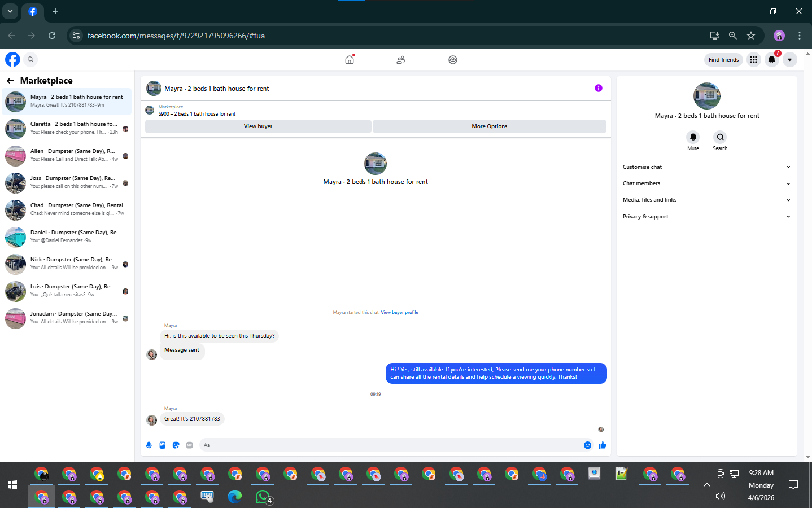This screenshot has width=812, height=508.
Task: Open a new browser tab
Action: [55, 11]
